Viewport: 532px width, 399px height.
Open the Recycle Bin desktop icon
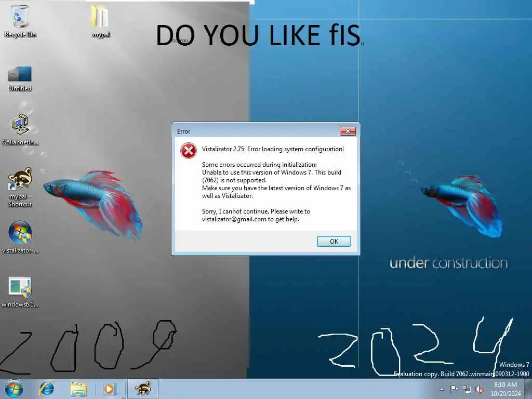tap(20, 20)
